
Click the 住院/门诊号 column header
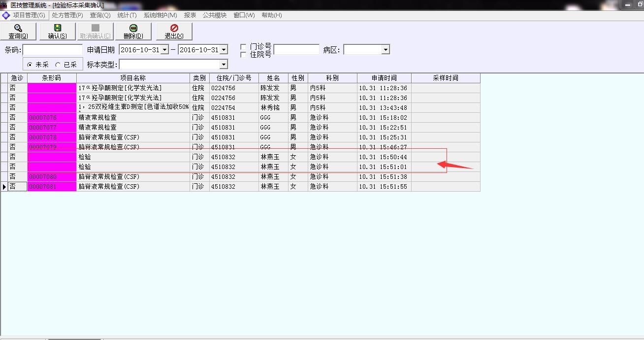[234, 78]
